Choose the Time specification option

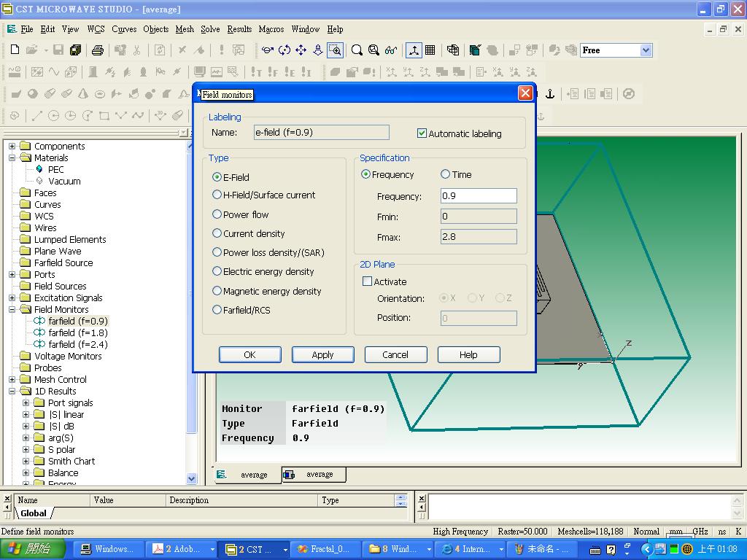445,174
